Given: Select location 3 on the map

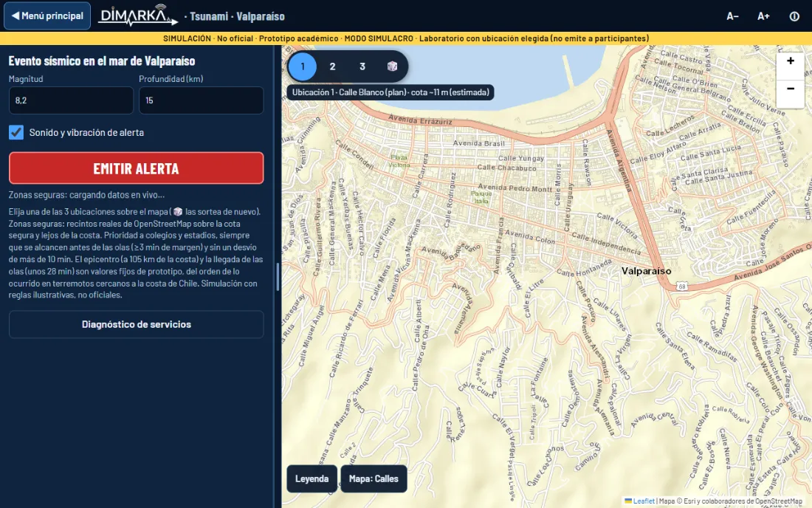Looking at the screenshot, I should click(x=362, y=66).
